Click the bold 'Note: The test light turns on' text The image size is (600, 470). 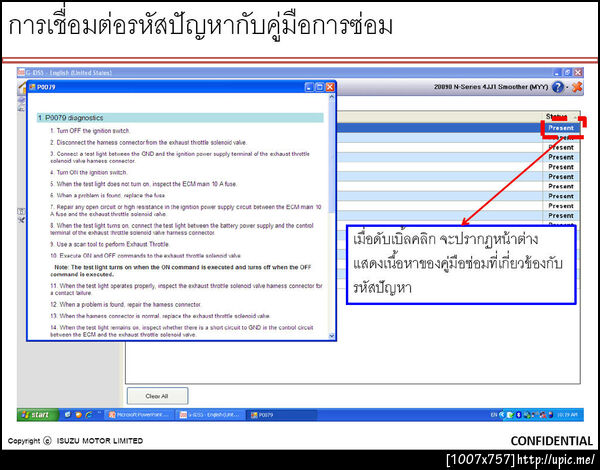coord(181,271)
